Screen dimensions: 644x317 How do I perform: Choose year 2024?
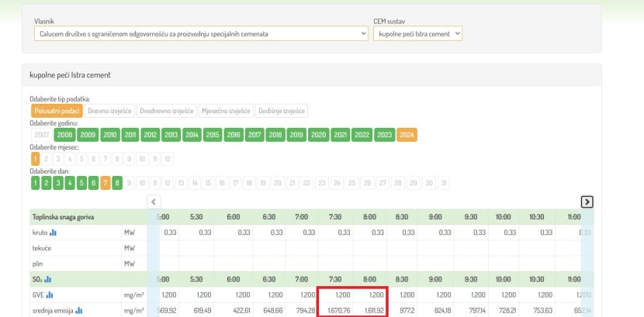[x=407, y=135]
